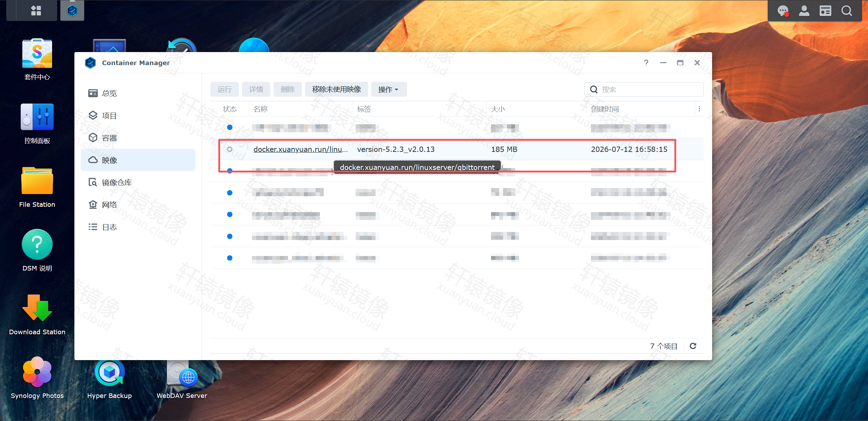This screenshot has width=868, height=421.
Task: Click the 搜索 search field
Action: coord(644,89)
